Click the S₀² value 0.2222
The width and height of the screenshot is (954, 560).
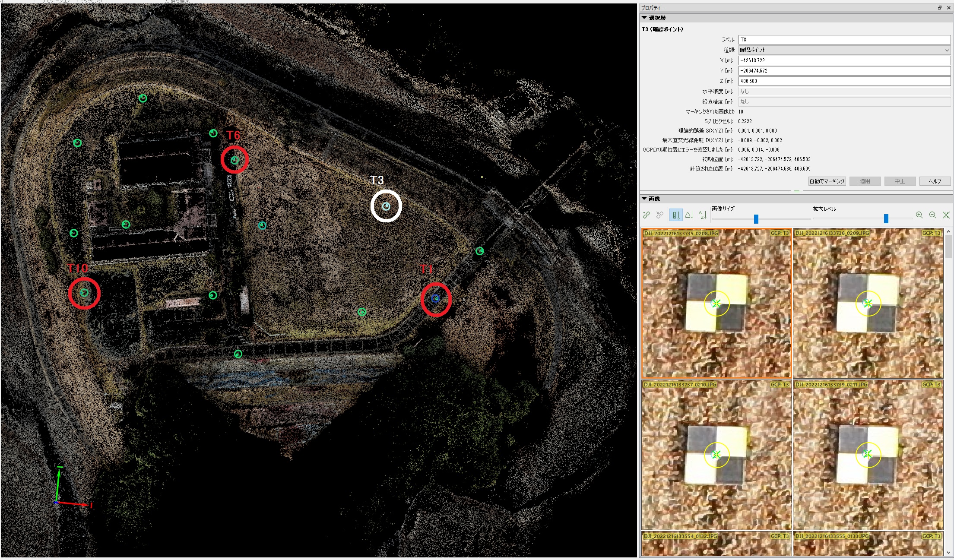[745, 121]
